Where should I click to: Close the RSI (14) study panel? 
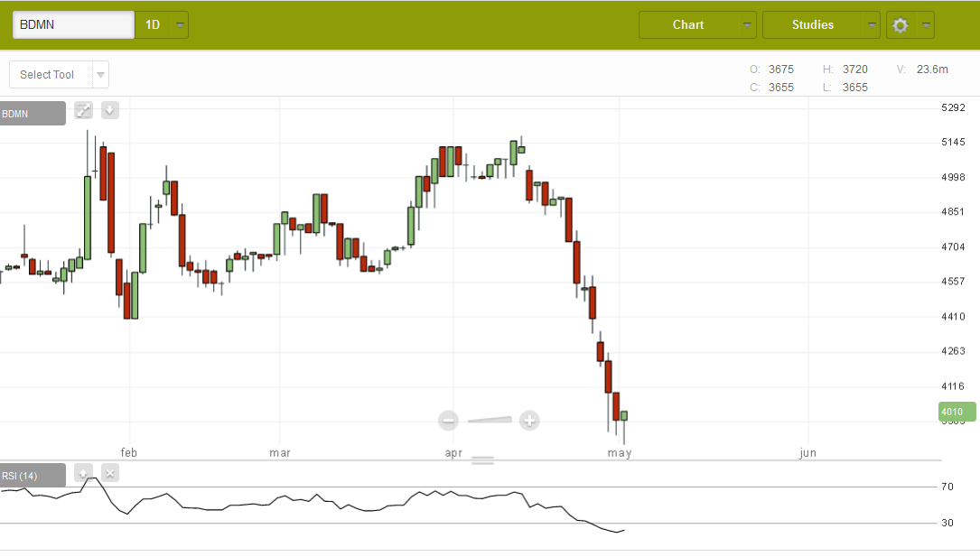coord(109,472)
